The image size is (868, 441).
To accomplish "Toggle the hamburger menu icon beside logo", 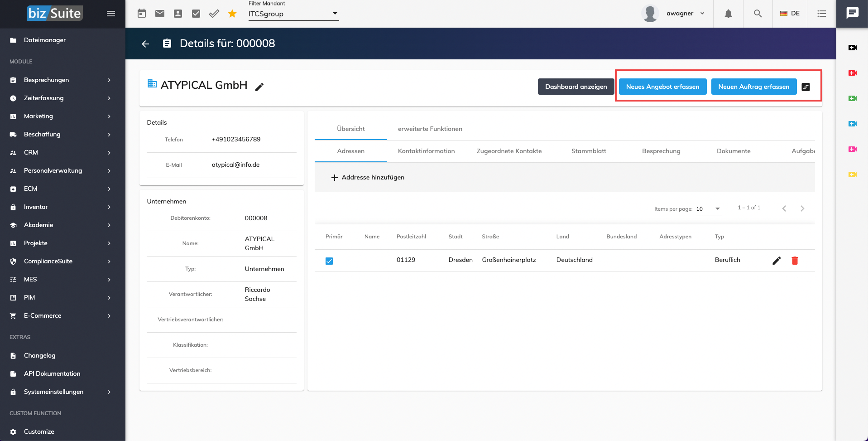I will click(111, 14).
